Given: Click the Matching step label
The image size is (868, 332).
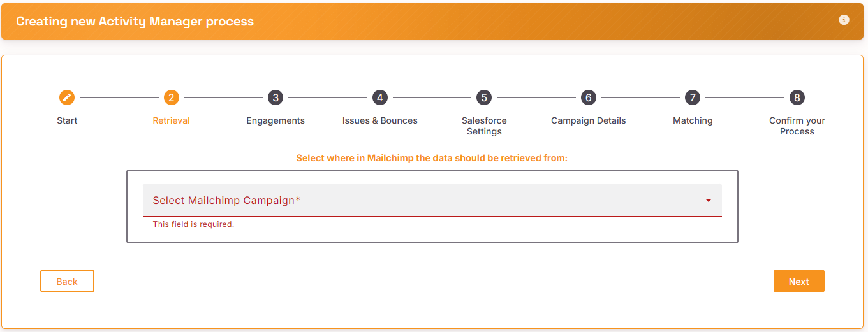Looking at the screenshot, I should coord(693,120).
